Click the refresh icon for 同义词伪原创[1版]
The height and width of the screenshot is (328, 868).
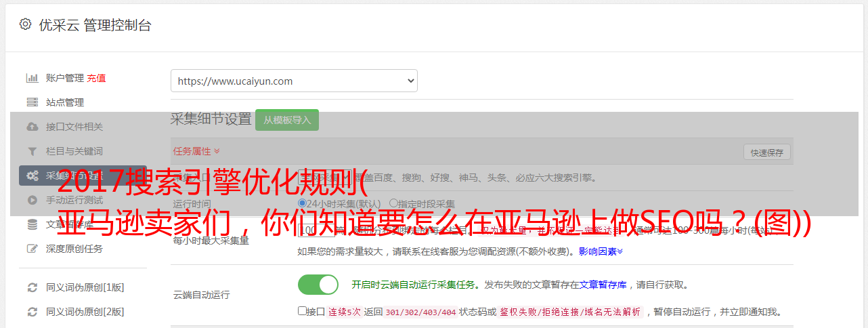(x=32, y=287)
